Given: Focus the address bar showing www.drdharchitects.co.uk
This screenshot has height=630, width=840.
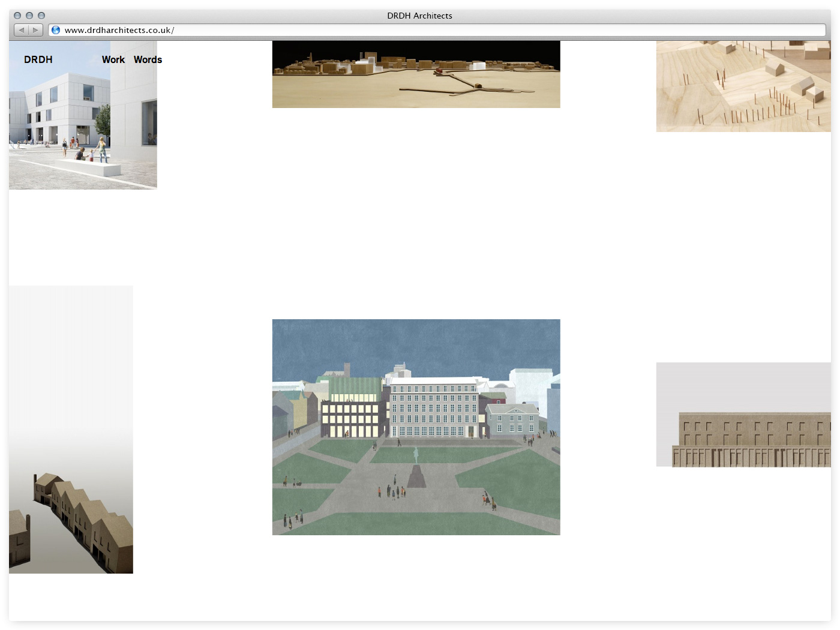Looking at the screenshot, I should [x=420, y=30].
